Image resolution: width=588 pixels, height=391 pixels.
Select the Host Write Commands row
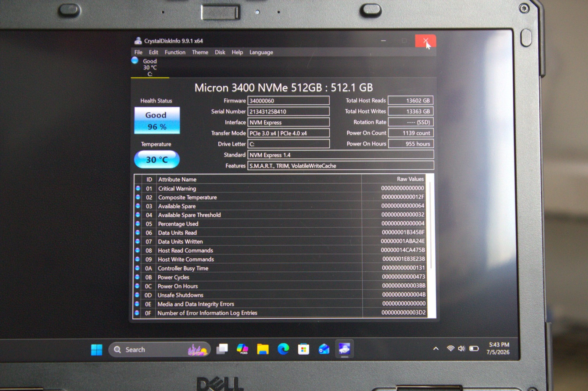click(x=280, y=259)
